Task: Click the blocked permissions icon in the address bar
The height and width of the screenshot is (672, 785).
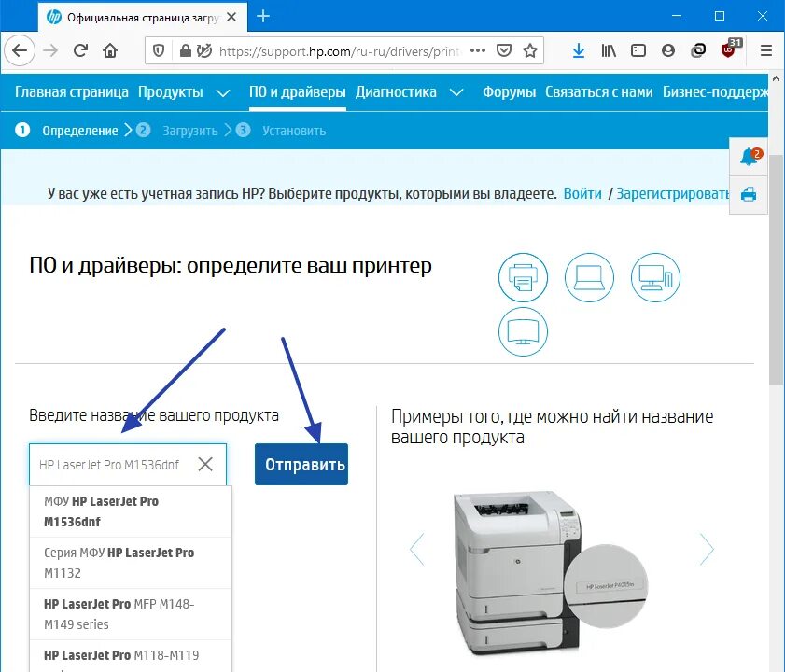Action: pos(203,50)
